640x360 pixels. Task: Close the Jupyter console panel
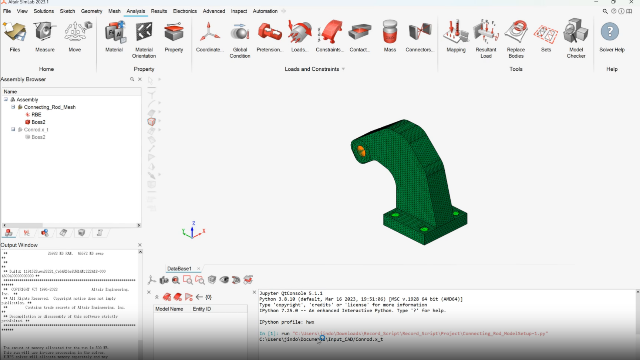point(254,292)
